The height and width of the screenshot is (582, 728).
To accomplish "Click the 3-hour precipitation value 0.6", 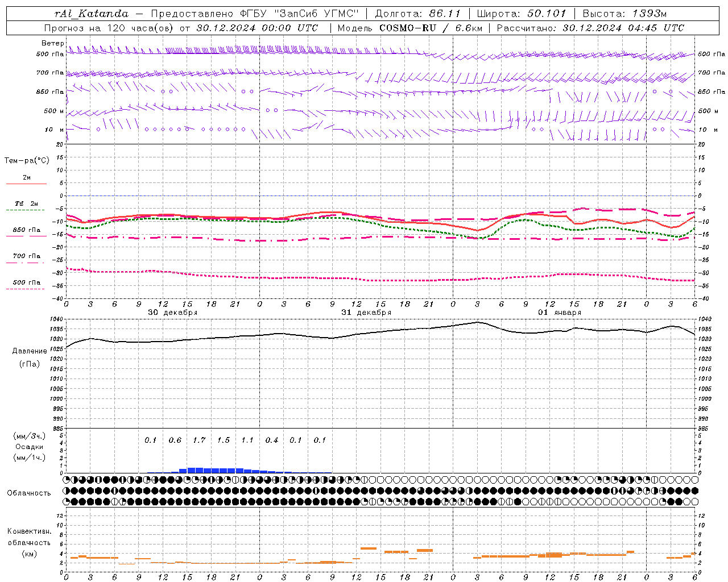I will 175,440.
